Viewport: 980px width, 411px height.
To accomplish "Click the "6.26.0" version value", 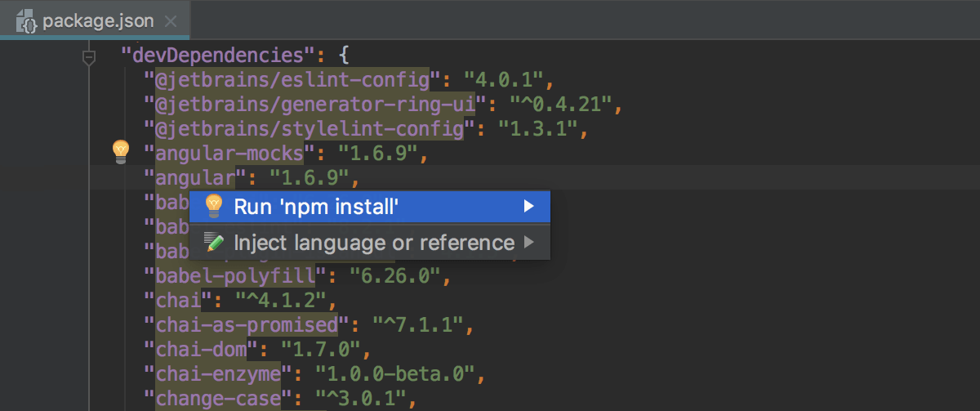I will click(x=394, y=275).
